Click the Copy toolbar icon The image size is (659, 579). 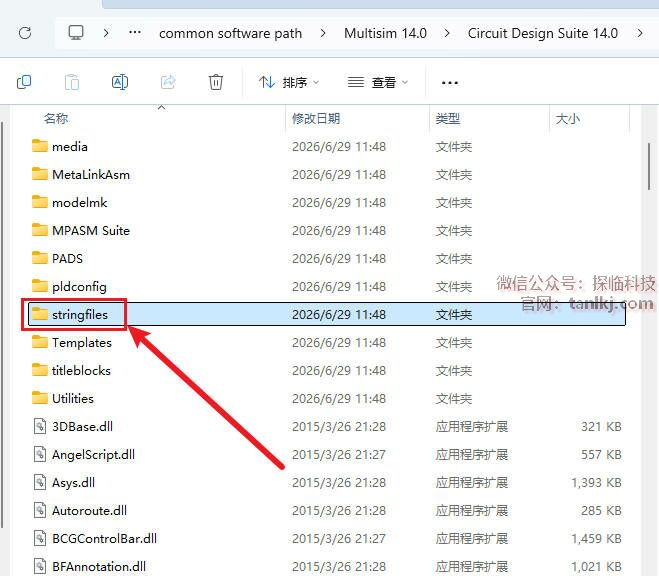pyautogui.click(x=24, y=82)
